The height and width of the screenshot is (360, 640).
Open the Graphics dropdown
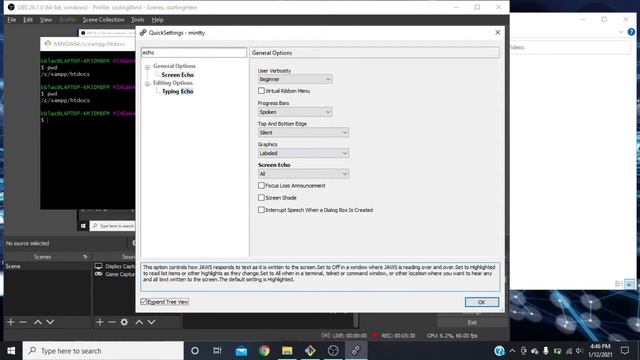(303, 153)
